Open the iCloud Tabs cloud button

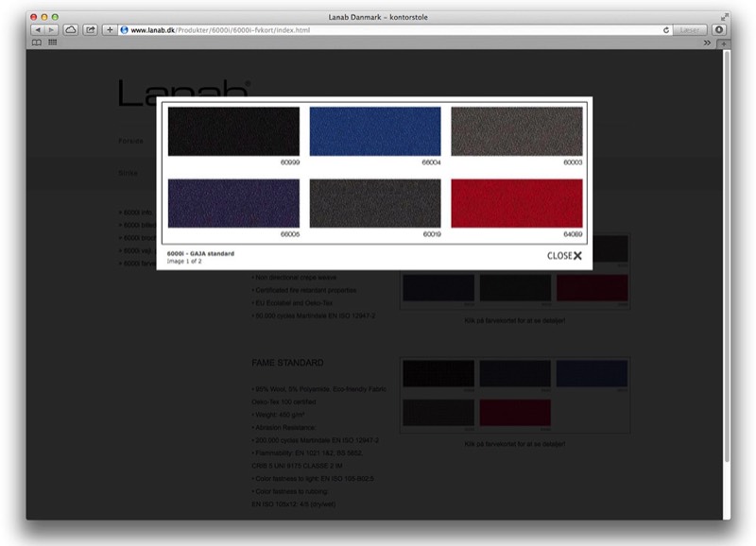(71, 30)
